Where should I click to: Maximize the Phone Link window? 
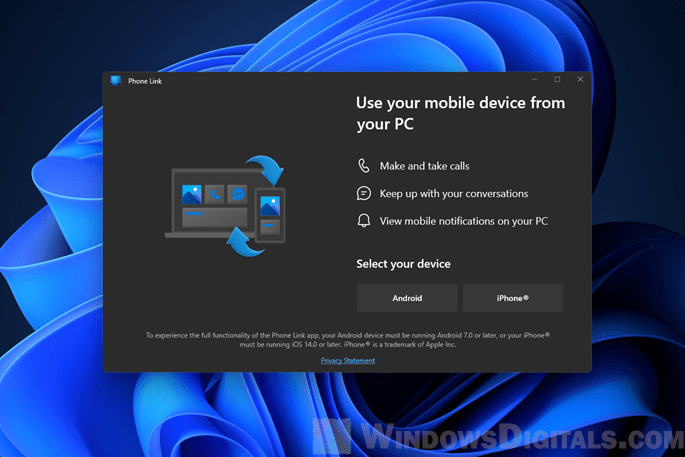(x=557, y=80)
